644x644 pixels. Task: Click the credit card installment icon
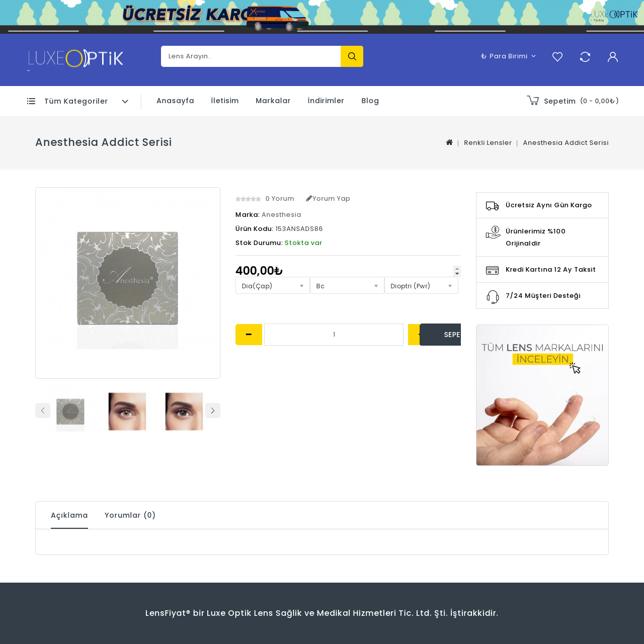493,270
